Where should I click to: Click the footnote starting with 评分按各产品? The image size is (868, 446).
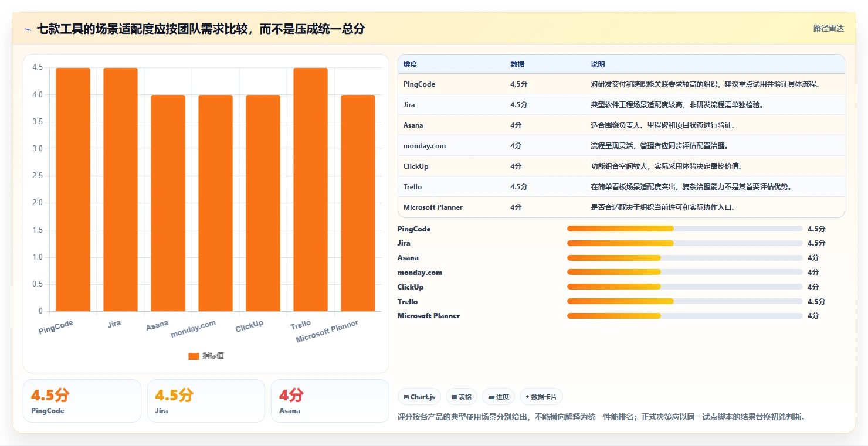[601, 417]
